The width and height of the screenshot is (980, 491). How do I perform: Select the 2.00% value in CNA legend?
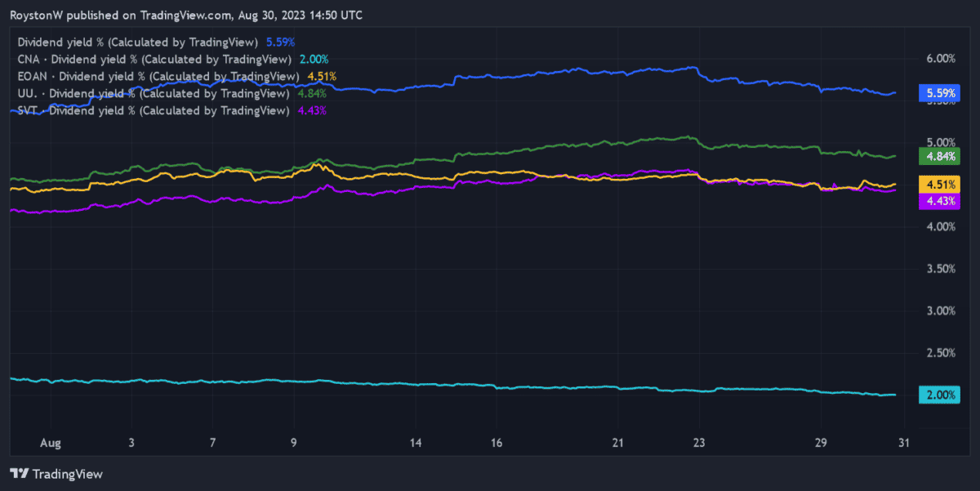[313, 59]
